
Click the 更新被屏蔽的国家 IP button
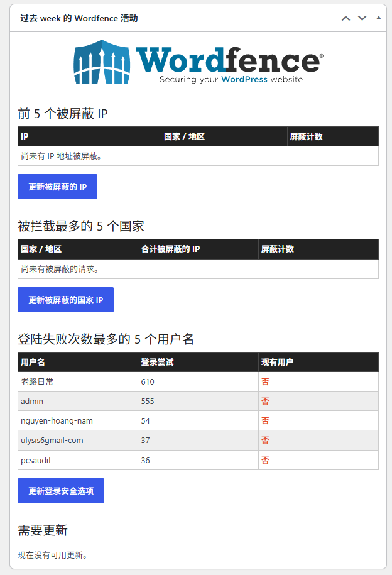[65, 300]
